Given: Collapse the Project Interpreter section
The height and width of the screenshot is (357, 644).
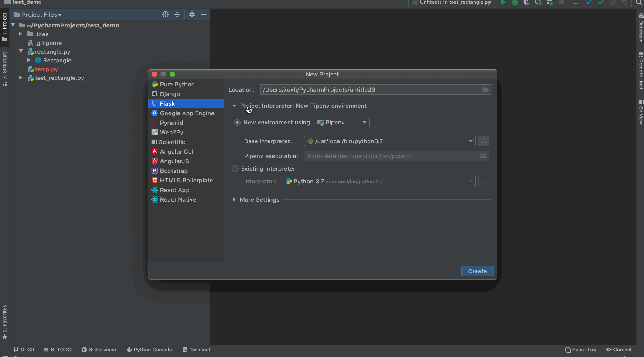Looking at the screenshot, I should pyautogui.click(x=234, y=106).
